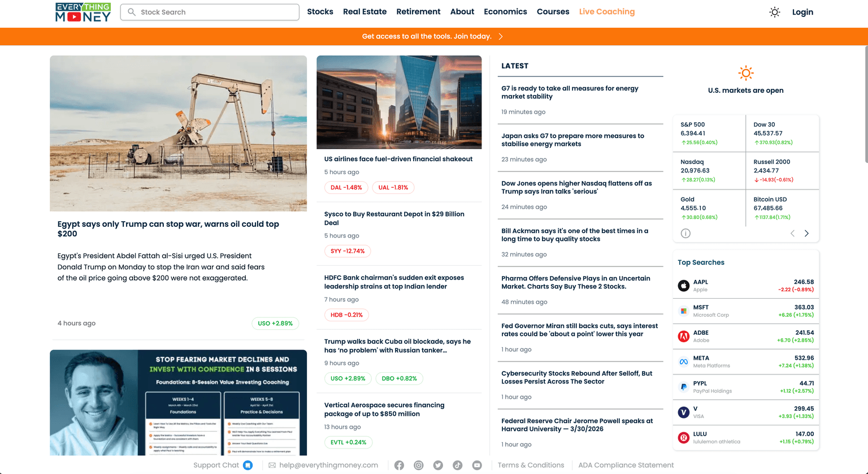Click the Apple logo in AAPL row
The image size is (868, 474).
(684, 286)
